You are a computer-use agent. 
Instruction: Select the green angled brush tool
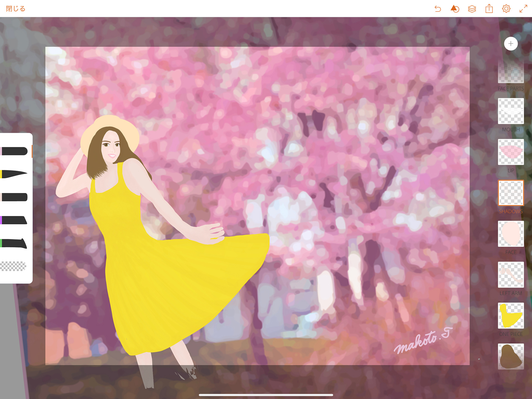[14, 243]
